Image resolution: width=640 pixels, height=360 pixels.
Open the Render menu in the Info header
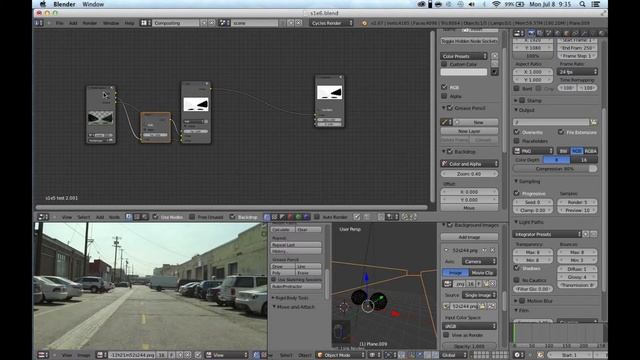[x=90, y=23]
